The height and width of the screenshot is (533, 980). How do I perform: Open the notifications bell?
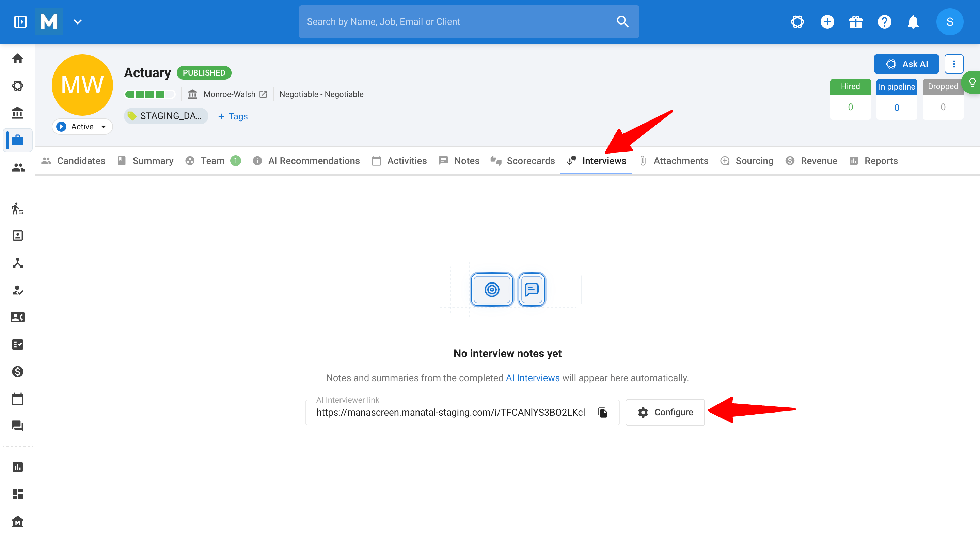tap(913, 22)
